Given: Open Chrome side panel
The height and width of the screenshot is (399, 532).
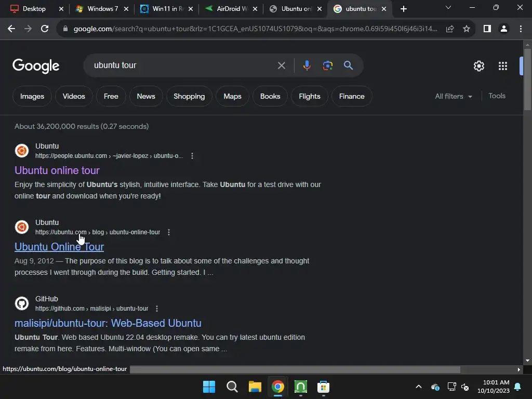Looking at the screenshot, I should (x=487, y=29).
